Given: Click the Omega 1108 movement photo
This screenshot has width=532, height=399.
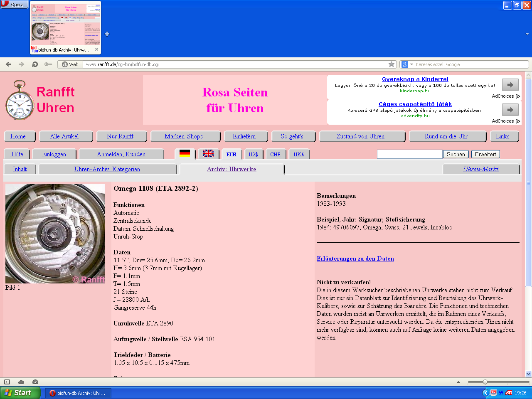Looking at the screenshot, I should coord(55,234).
